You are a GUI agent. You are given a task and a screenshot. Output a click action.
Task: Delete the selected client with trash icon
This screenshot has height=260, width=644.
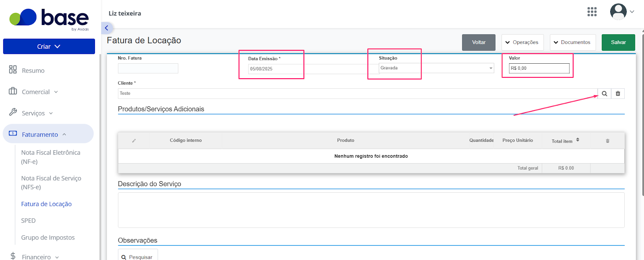click(x=618, y=94)
